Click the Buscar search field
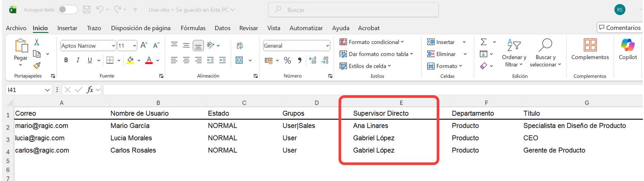The height and width of the screenshot is (181, 644). [353, 10]
